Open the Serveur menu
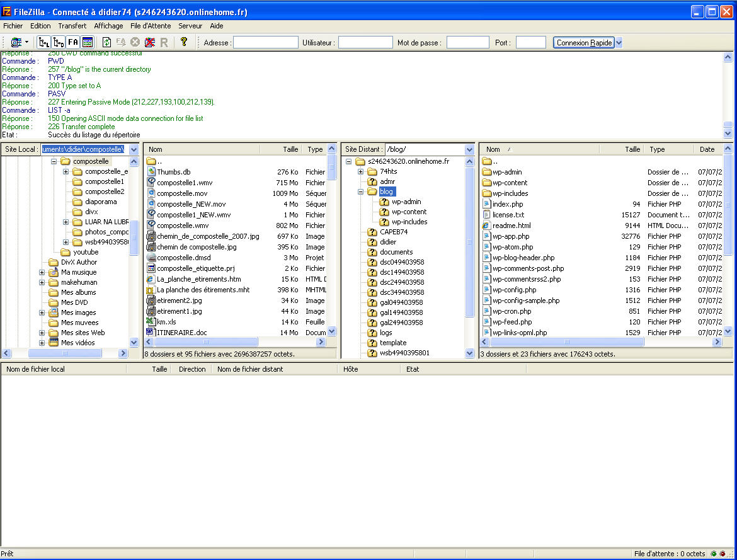 pyautogui.click(x=190, y=26)
